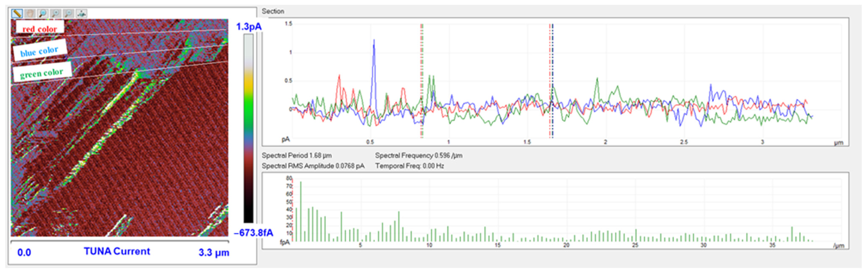Click the 1.3pA color scale maximum
The height and width of the screenshot is (274, 868).
click(x=249, y=26)
